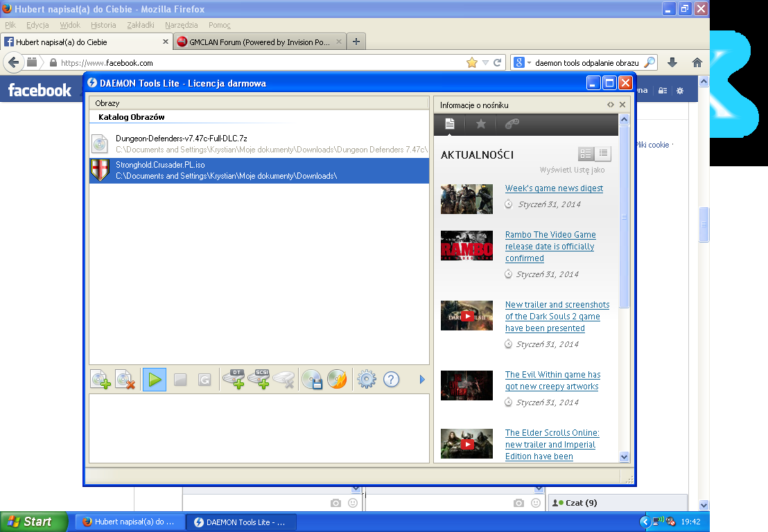Open preferences via the gear icon
The image size is (768, 532).
366,380
